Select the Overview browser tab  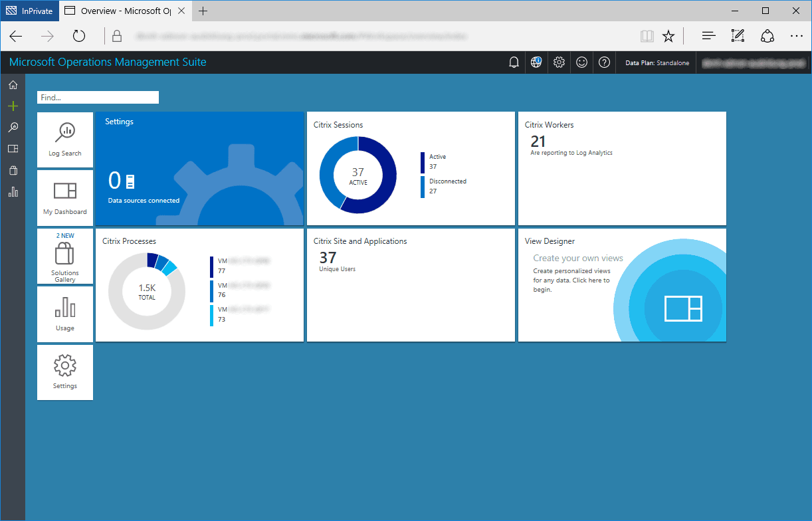click(x=126, y=11)
